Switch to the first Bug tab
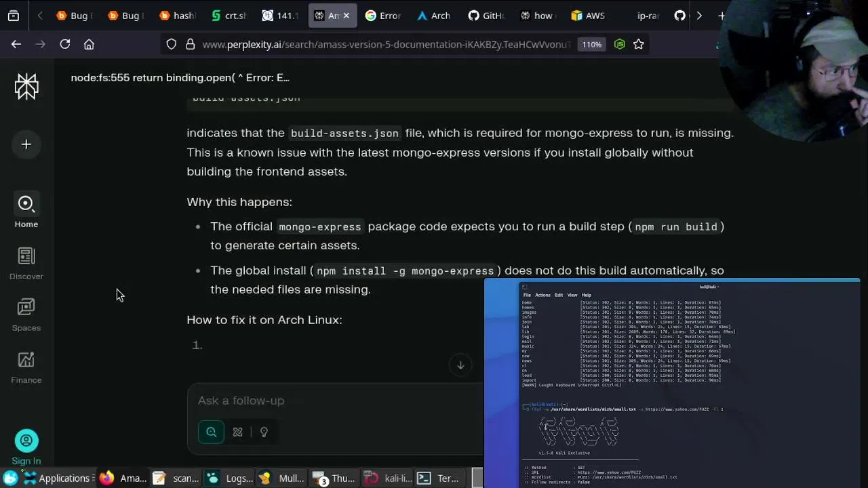Viewport: 868px width, 488px height. click(x=74, y=16)
